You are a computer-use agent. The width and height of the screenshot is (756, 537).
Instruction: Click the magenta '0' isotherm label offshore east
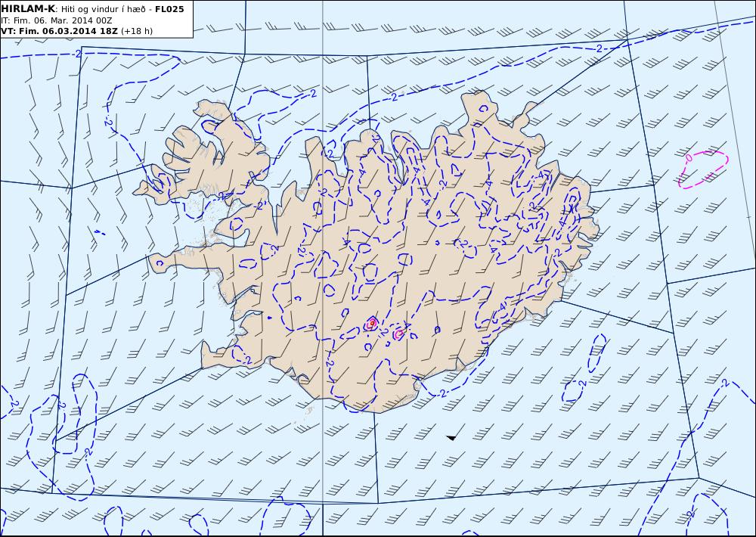689,157
